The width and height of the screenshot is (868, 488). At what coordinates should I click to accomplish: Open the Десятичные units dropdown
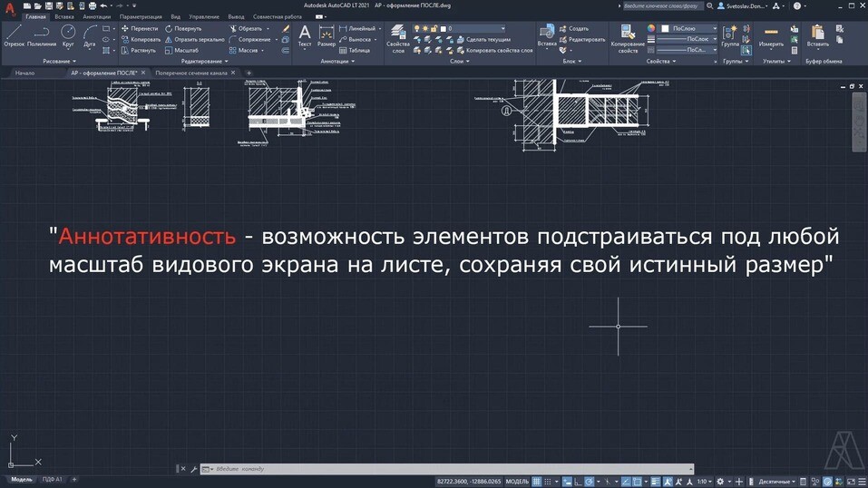[x=776, y=482]
